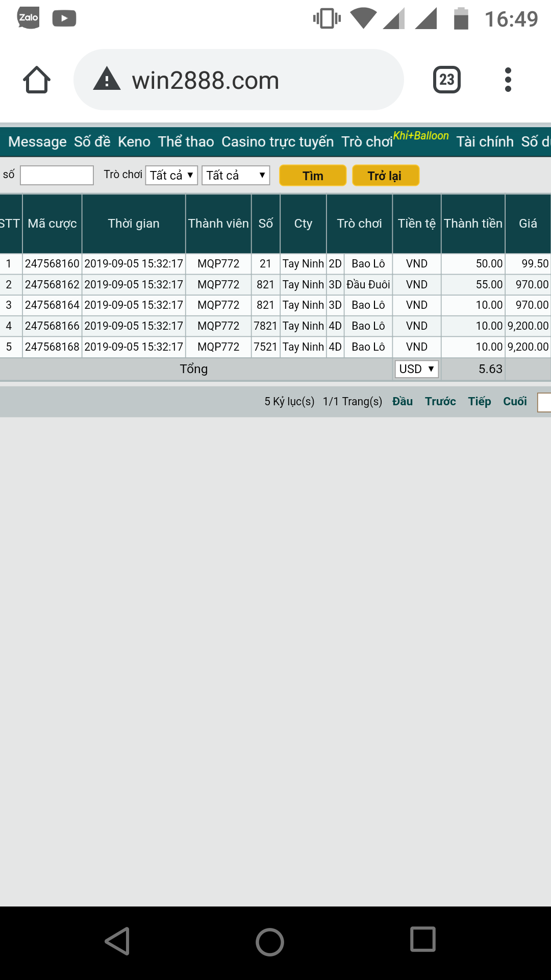Go to next page with Tiếp link
The height and width of the screenshot is (980, 551).
coord(480,402)
